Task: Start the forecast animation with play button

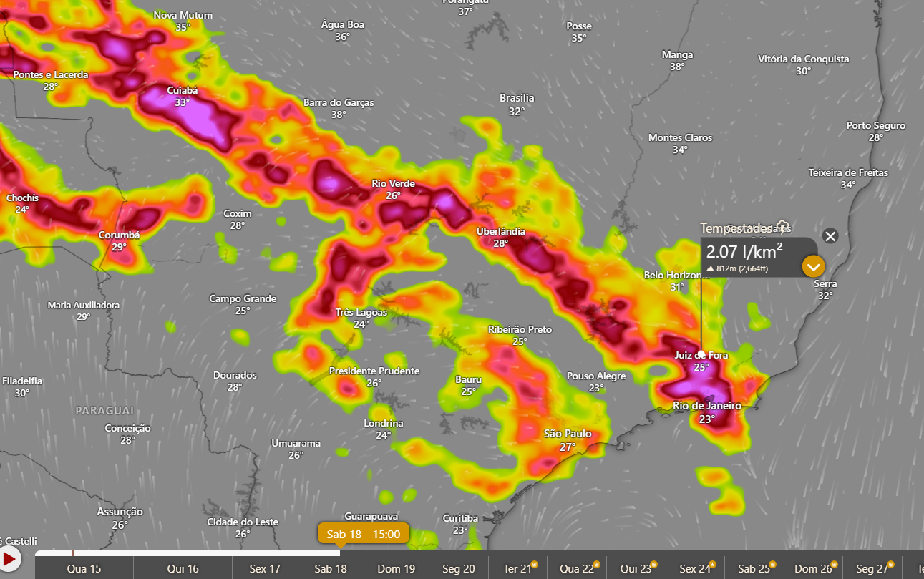Action: [x=9, y=558]
